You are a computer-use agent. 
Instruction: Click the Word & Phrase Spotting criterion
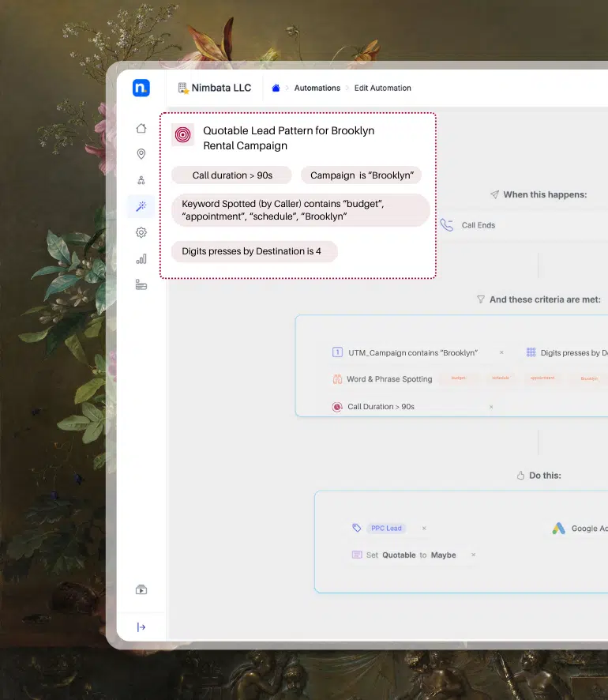[388, 379]
